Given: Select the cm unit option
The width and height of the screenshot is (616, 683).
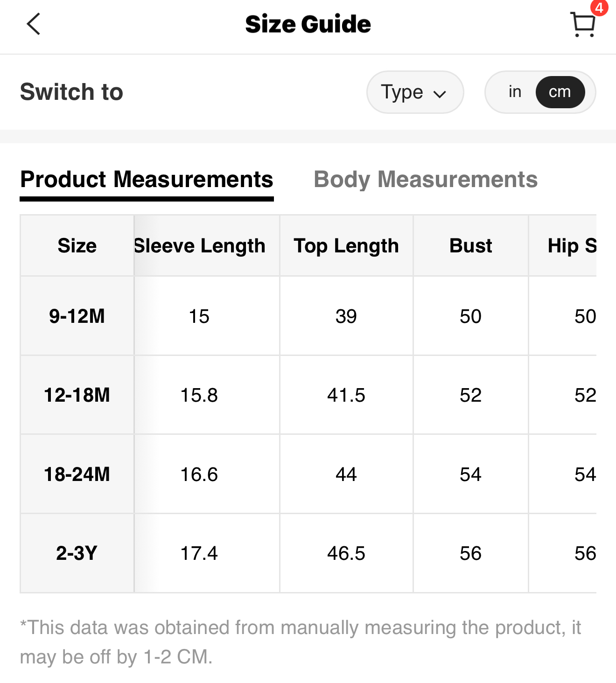Looking at the screenshot, I should coord(560,92).
